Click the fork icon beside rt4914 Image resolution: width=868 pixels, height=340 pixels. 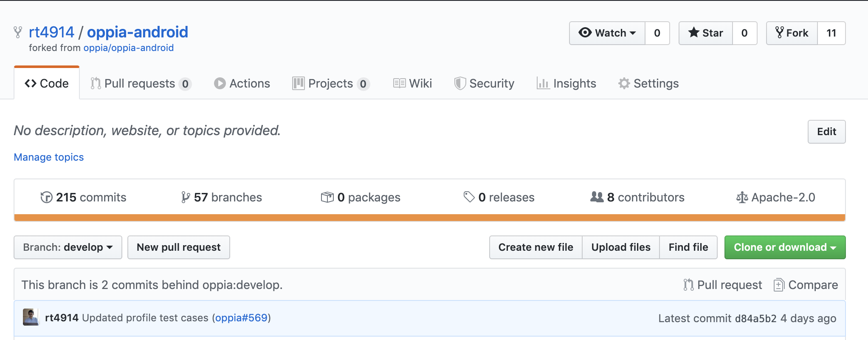point(18,32)
